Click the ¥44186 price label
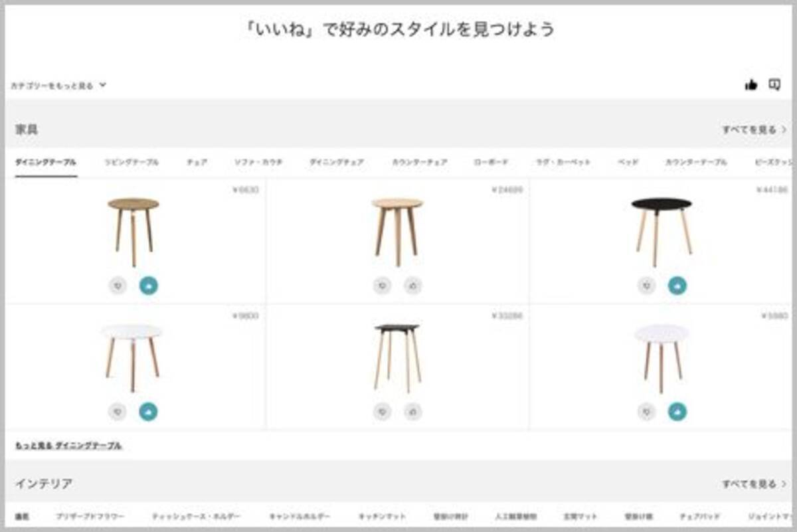 click(x=772, y=190)
